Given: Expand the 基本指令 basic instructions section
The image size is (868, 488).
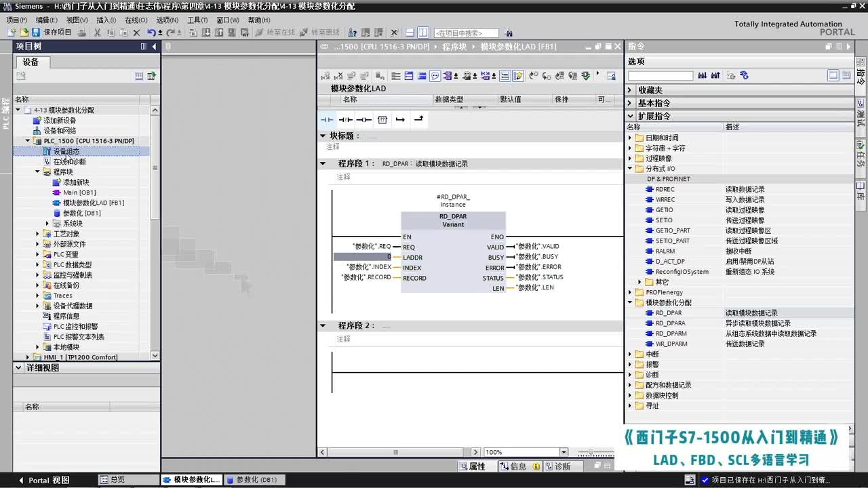Looking at the screenshot, I should [630, 103].
